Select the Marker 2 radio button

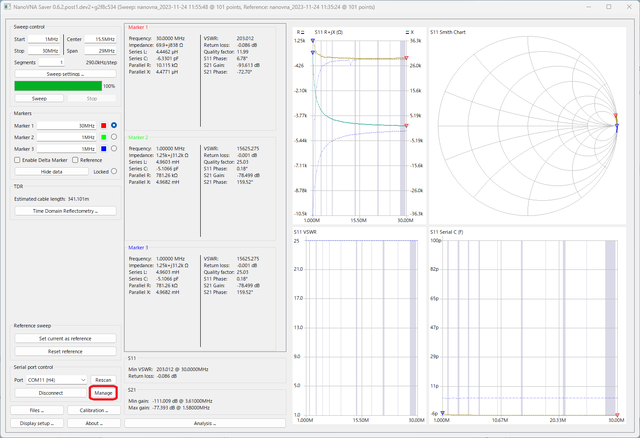coord(114,137)
